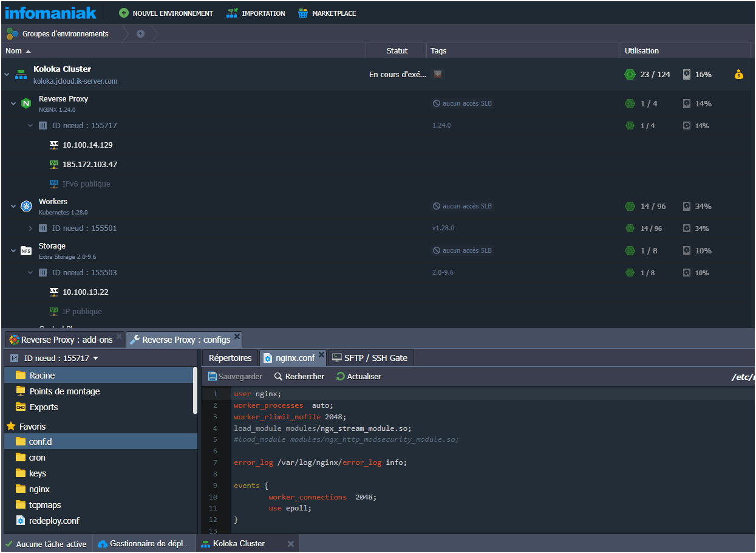Click the Kubernetes Workers icon
Viewport: 756px width, 553px height.
coord(26,207)
